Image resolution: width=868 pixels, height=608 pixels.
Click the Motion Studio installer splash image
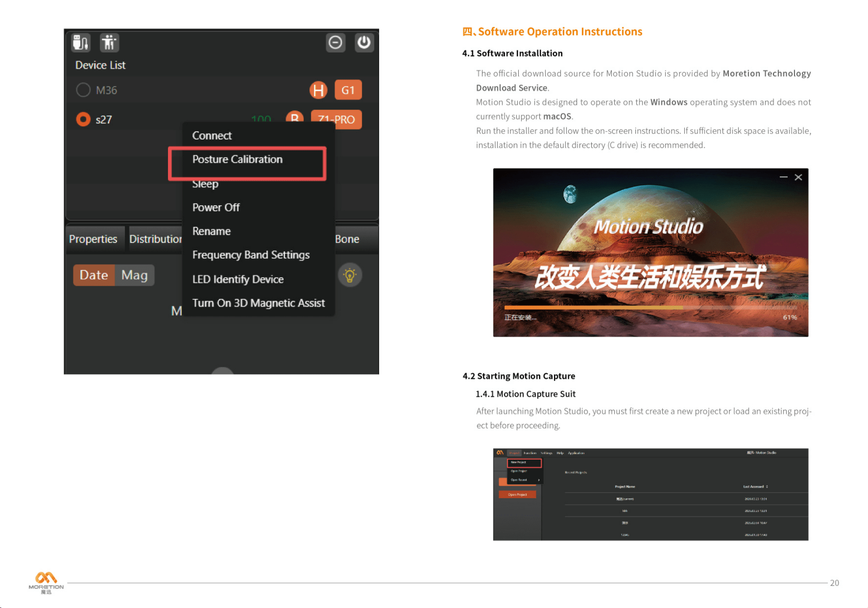650,253
